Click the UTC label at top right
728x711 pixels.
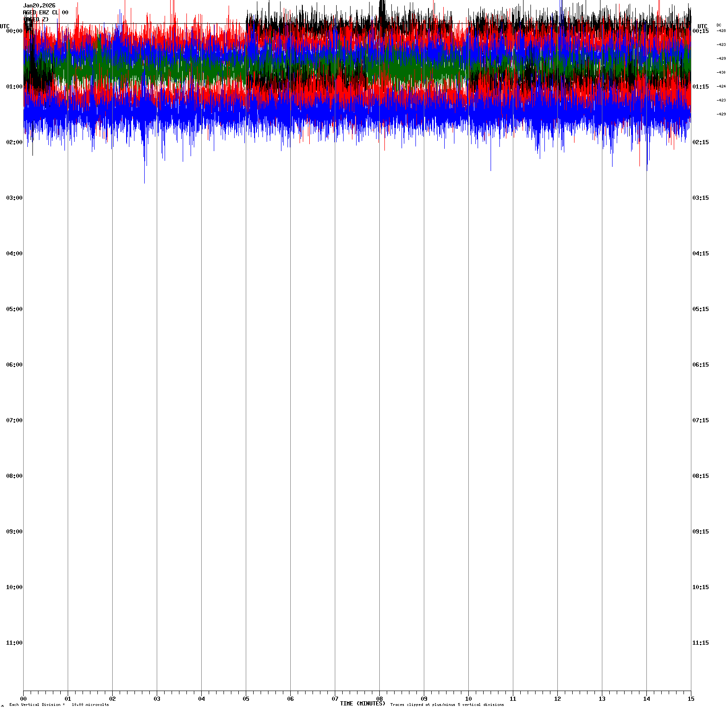tap(702, 26)
